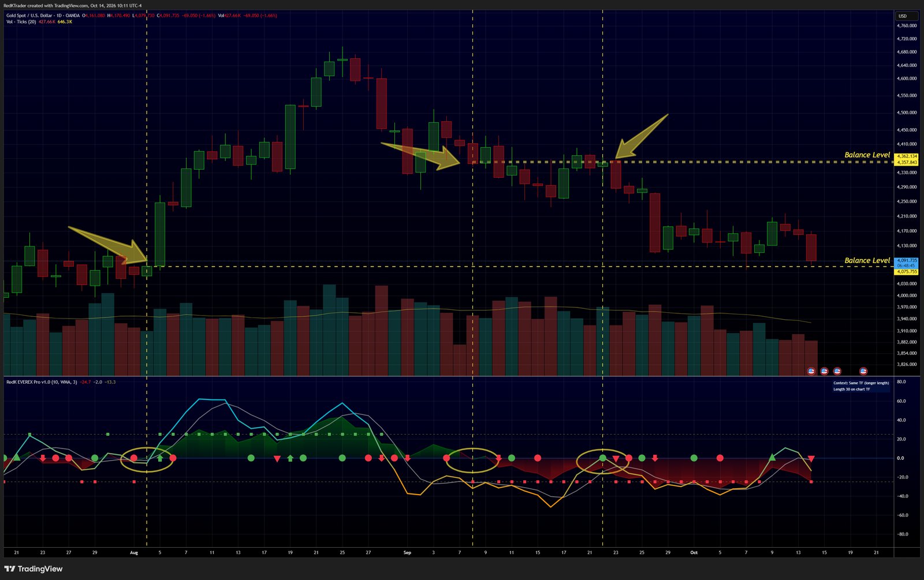Screen dimensions: 924x580
Task: Click the 3,826.000 price scale label
Action: tap(907, 365)
